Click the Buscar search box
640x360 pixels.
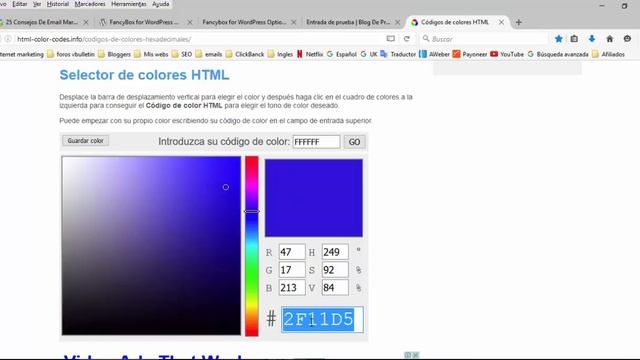(x=484, y=39)
